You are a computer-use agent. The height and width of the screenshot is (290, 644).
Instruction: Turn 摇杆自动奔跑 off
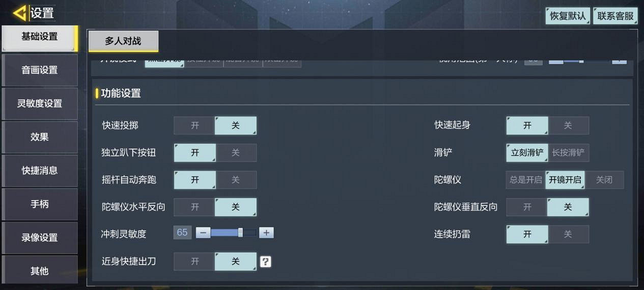pyautogui.click(x=236, y=180)
